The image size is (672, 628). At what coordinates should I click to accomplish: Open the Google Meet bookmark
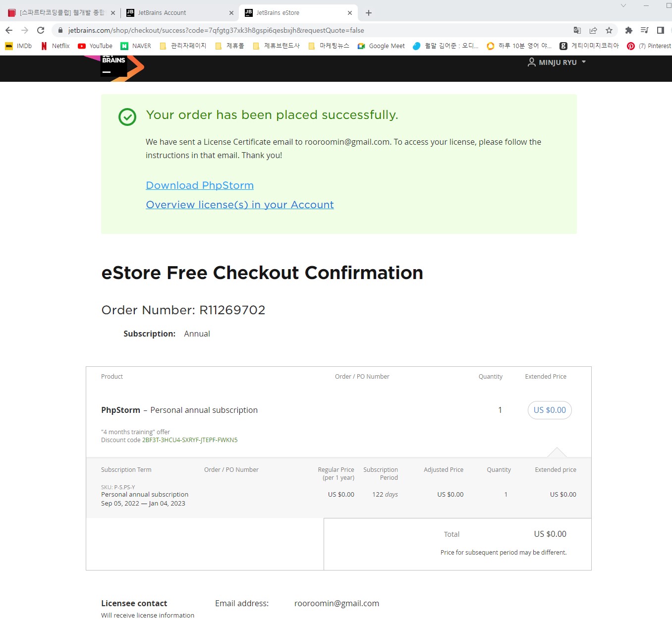(x=381, y=46)
